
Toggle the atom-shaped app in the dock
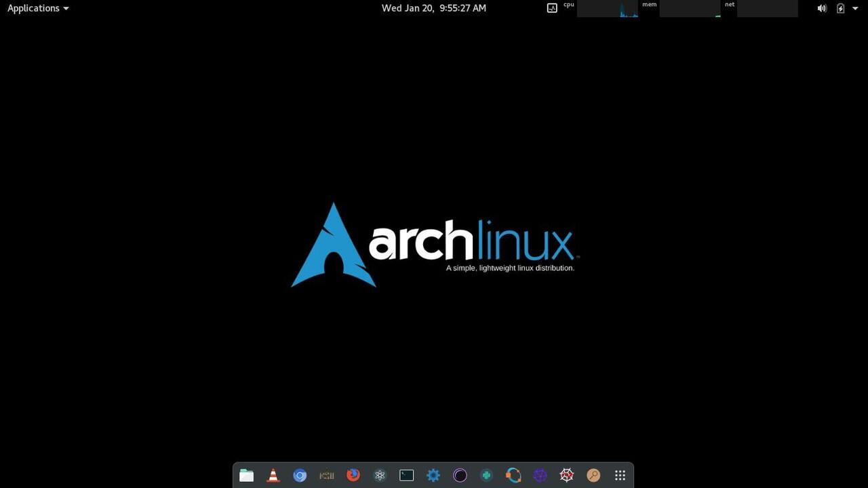(x=380, y=475)
